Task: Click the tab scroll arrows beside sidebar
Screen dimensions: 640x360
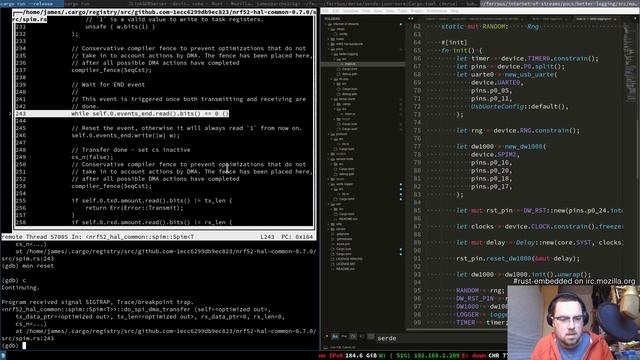Action: coord(411,18)
